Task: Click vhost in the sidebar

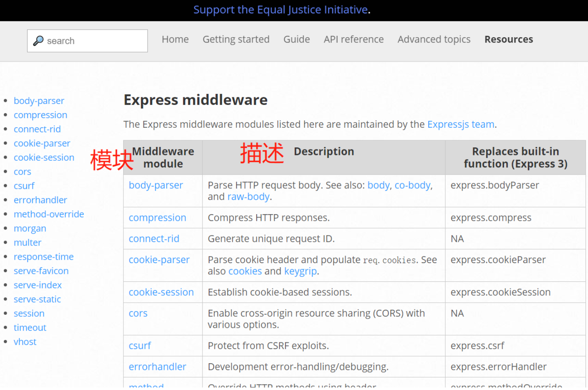Action: [x=25, y=342]
